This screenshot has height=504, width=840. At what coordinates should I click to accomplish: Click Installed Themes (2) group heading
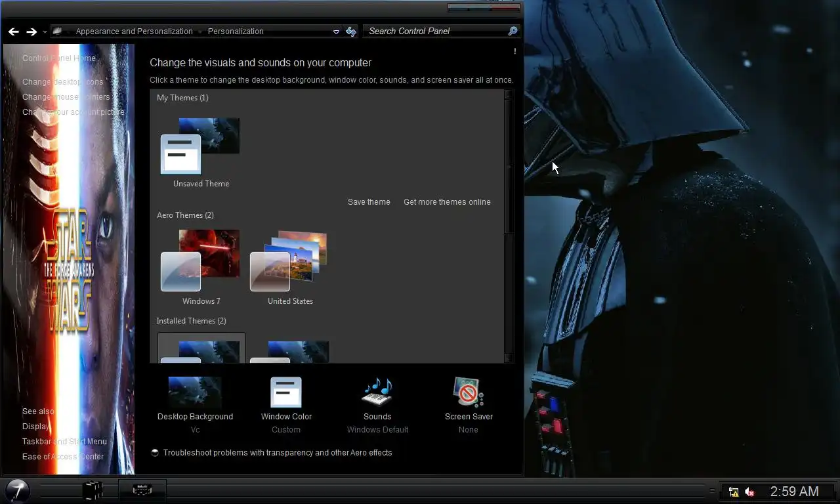pyautogui.click(x=191, y=321)
